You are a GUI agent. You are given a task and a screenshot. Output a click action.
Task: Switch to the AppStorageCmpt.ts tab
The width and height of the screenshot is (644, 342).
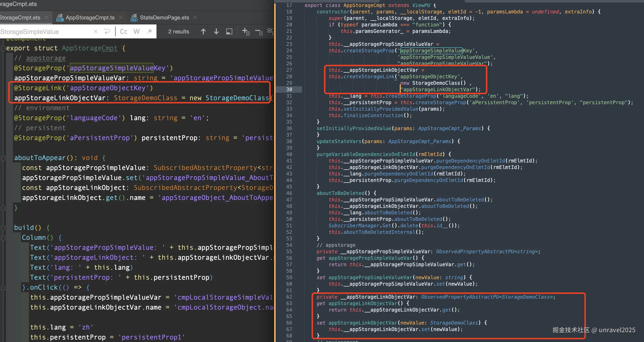click(90, 17)
